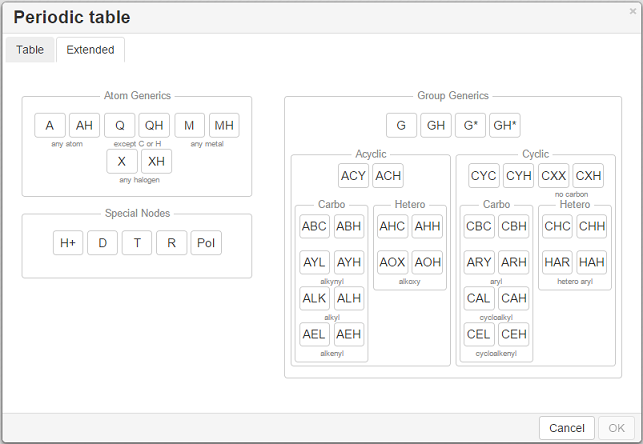Select the D special node
Viewport: 643px width, 444px height.
[x=102, y=243]
